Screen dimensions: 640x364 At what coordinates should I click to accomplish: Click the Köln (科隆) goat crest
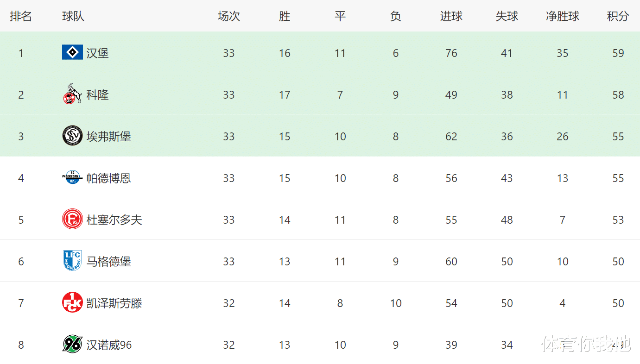tap(70, 94)
